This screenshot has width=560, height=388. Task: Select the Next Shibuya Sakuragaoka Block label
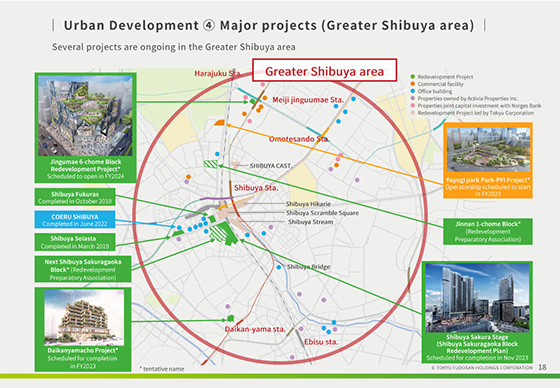tap(83, 269)
